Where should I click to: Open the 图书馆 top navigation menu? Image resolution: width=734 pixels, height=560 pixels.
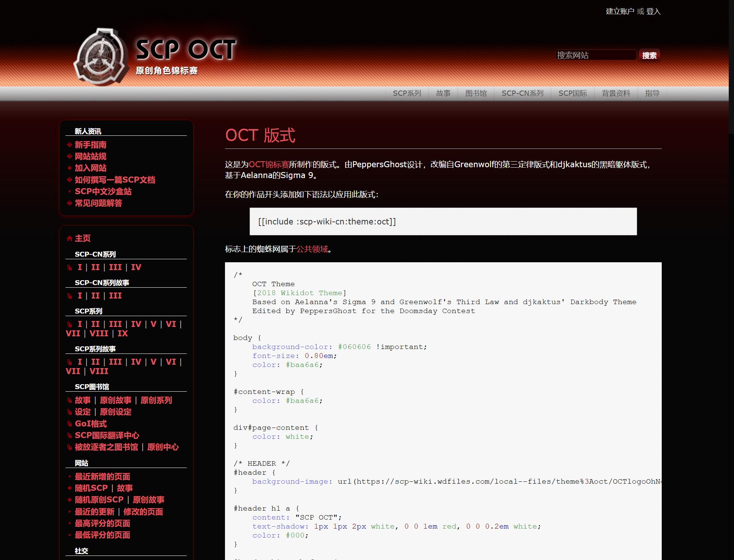(x=476, y=93)
